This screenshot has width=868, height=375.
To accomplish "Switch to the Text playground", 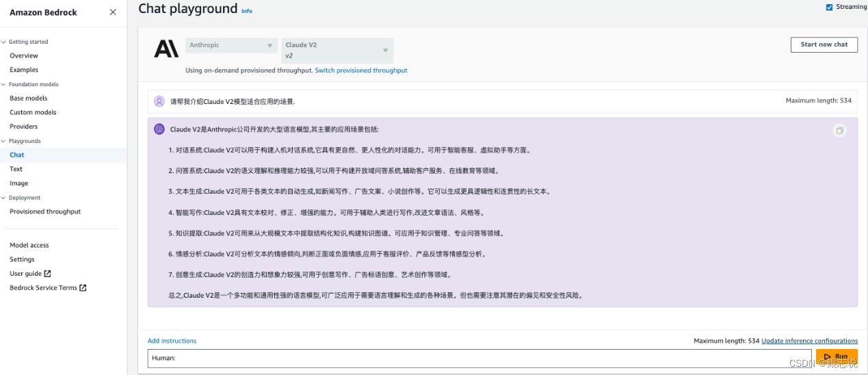I will [x=16, y=169].
